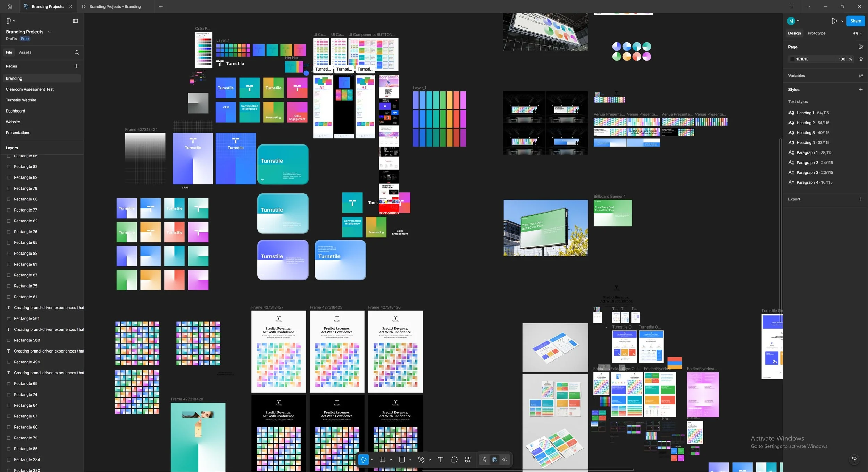Open the Variables settings icon
The height and width of the screenshot is (472, 868).
pyautogui.click(x=861, y=76)
